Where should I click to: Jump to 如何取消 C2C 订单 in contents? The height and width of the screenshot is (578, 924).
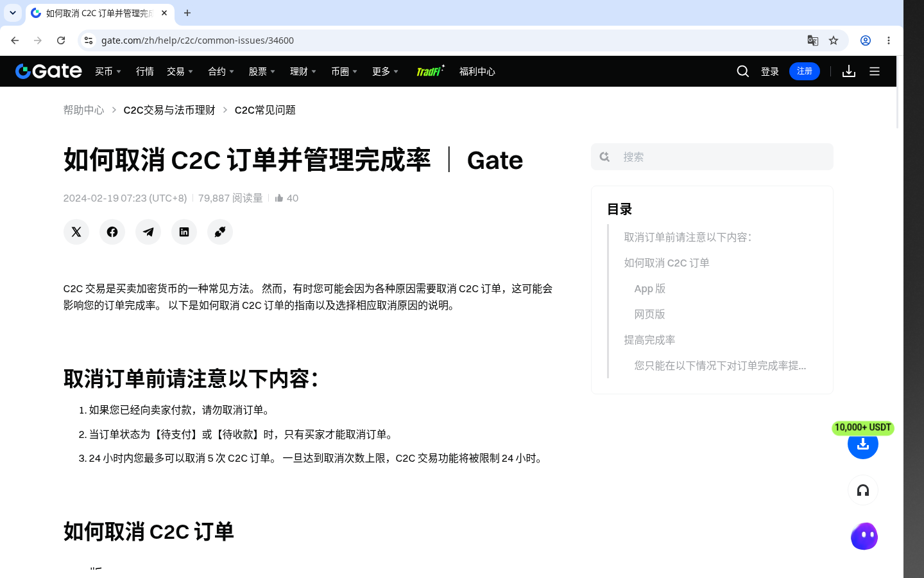point(667,263)
